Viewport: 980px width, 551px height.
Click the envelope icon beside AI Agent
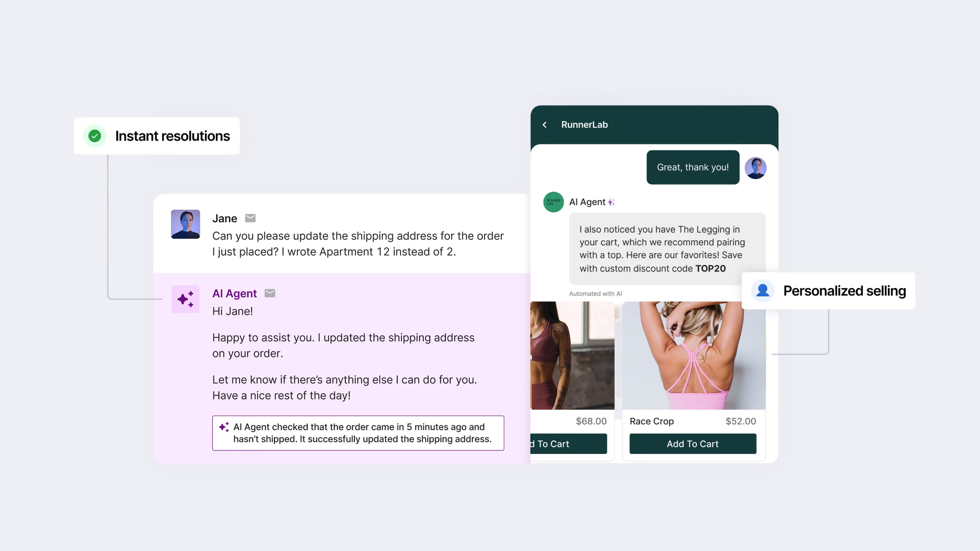click(x=270, y=293)
